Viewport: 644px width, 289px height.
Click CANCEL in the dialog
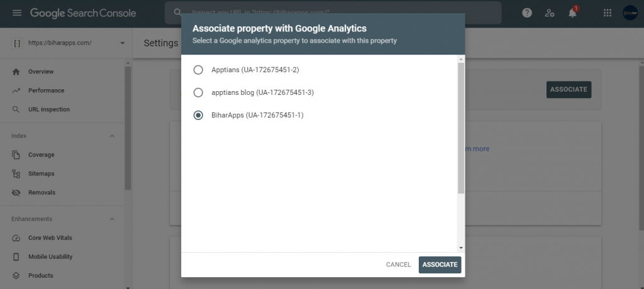[398, 264]
